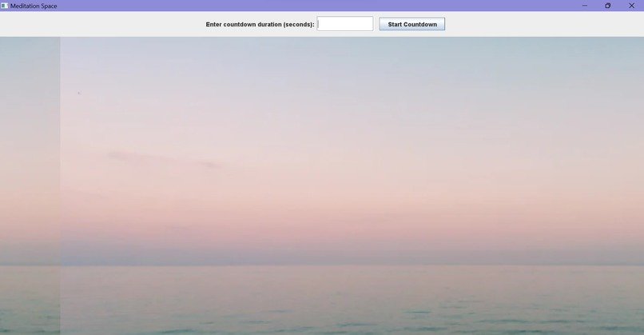Click the 'Meditation Space' title text
Image resolution: width=644 pixels, height=335 pixels.
[34, 6]
